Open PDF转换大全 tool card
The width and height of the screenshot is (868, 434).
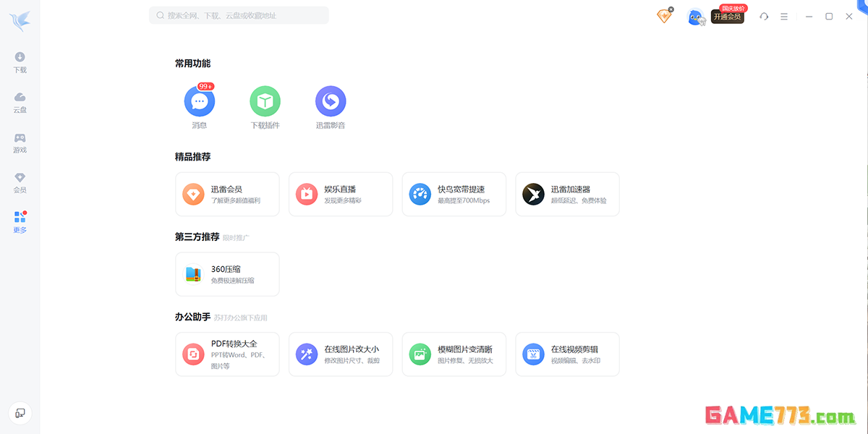tap(227, 354)
